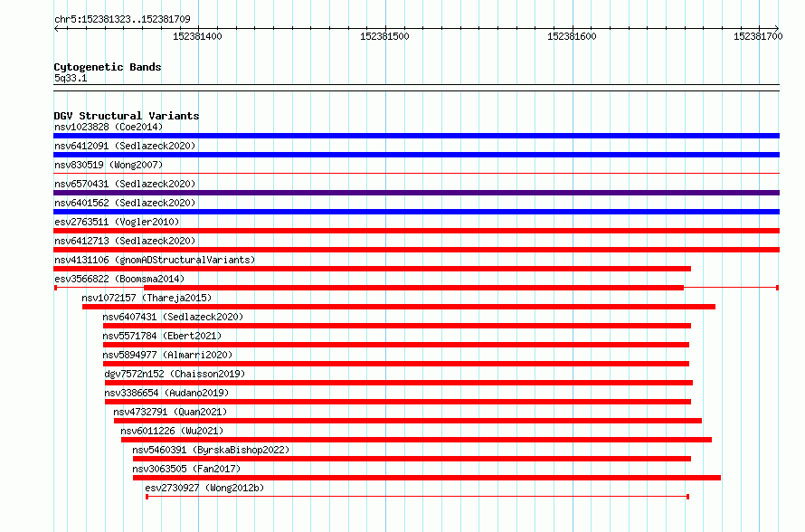Open variant nsv830519 (Wong2007) label
The height and width of the screenshot is (532, 805).
pos(109,165)
